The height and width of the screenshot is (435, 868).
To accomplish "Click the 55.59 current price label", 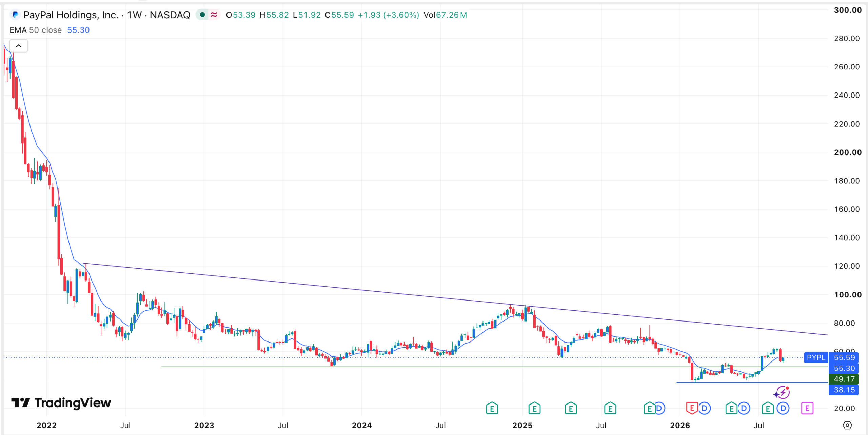I will click(x=844, y=358).
